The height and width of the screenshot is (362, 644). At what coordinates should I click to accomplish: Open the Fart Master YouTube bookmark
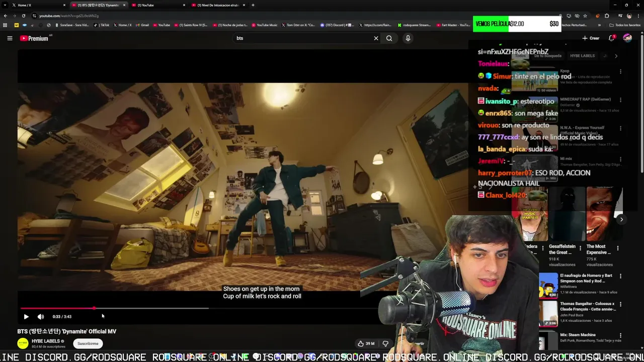(x=453, y=25)
